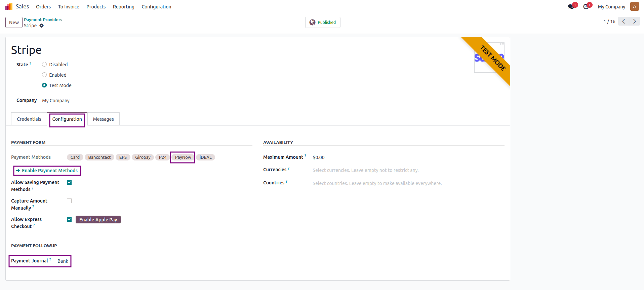Click the Sales app name
This screenshot has width=644, height=290.
(22, 6)
